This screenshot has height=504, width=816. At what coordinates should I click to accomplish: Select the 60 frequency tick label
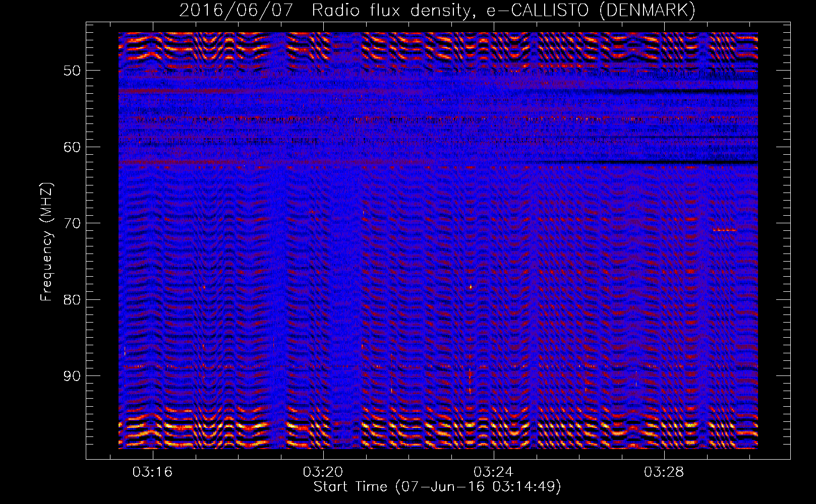[72, 147]
